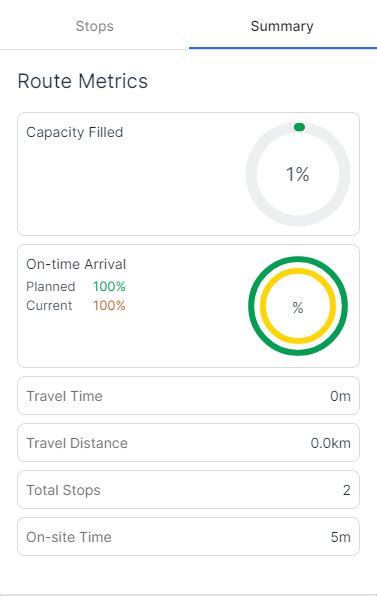The height and width of the screenshot is (596, 377).
Task: Select the Total Stops row
Action: [188, 490]
